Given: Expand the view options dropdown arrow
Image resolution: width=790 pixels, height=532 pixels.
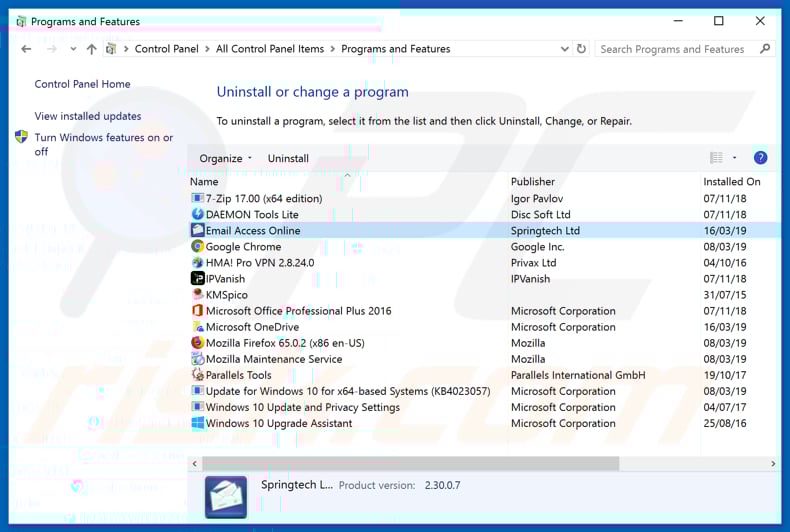Looking at the screenshot, I should [x=735, y=158].
